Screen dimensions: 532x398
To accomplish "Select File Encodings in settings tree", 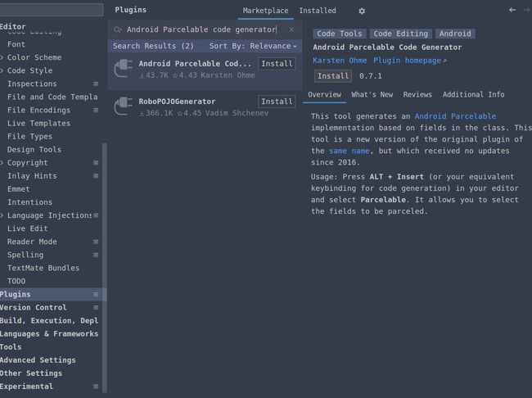I will [x=38, y=110].
